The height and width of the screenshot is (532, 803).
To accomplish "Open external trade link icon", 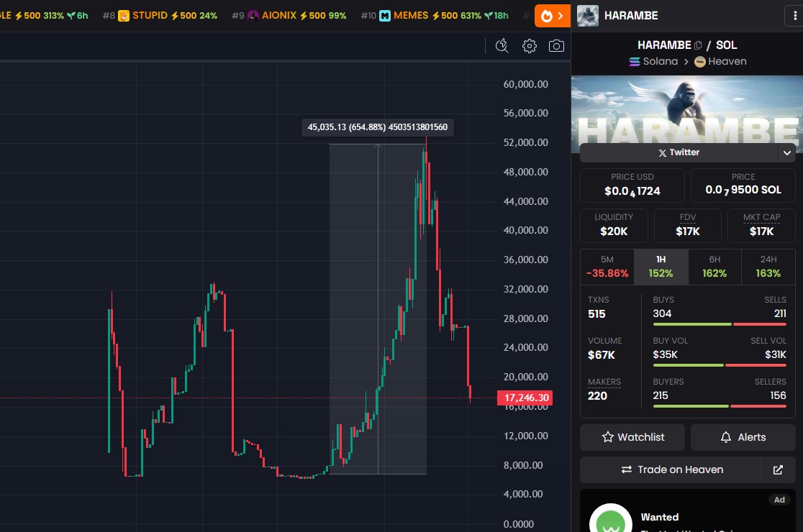I will tap(778, 469).
